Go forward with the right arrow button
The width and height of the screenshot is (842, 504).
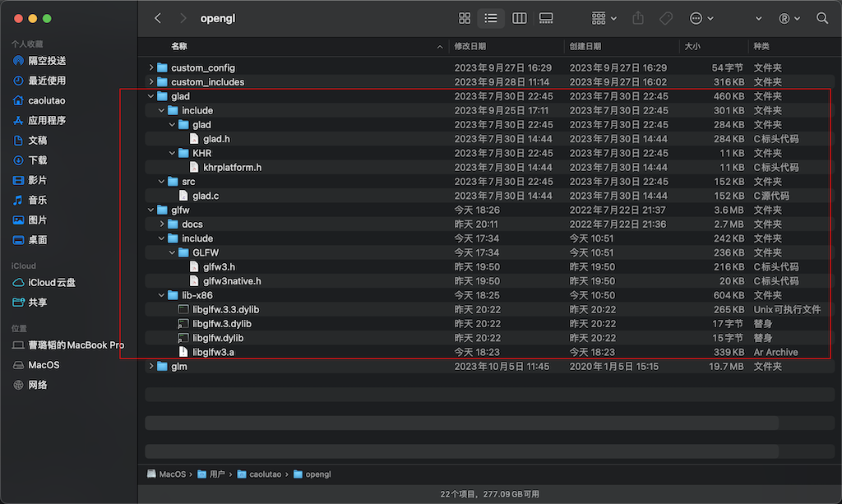183,18
